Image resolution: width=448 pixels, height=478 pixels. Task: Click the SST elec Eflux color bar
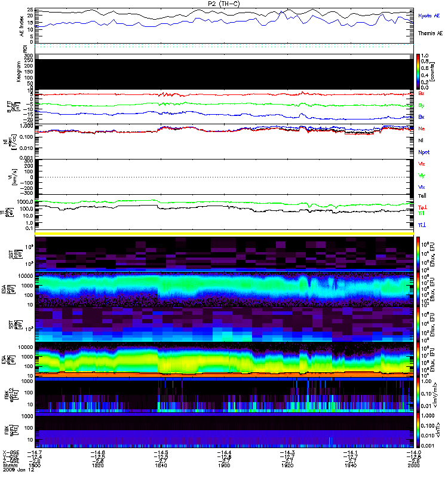(x=418, y=324)
